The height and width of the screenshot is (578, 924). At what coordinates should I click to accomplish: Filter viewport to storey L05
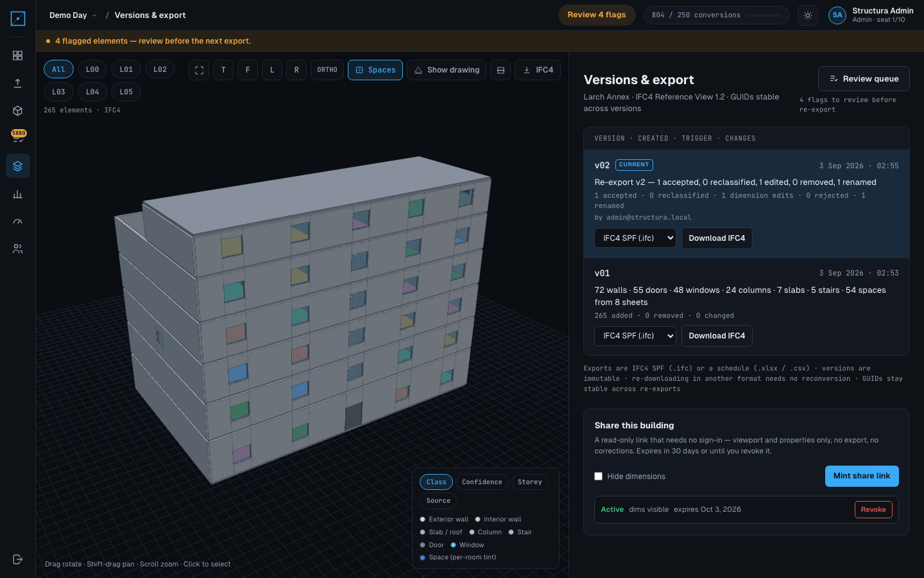(x=126, y=92)
